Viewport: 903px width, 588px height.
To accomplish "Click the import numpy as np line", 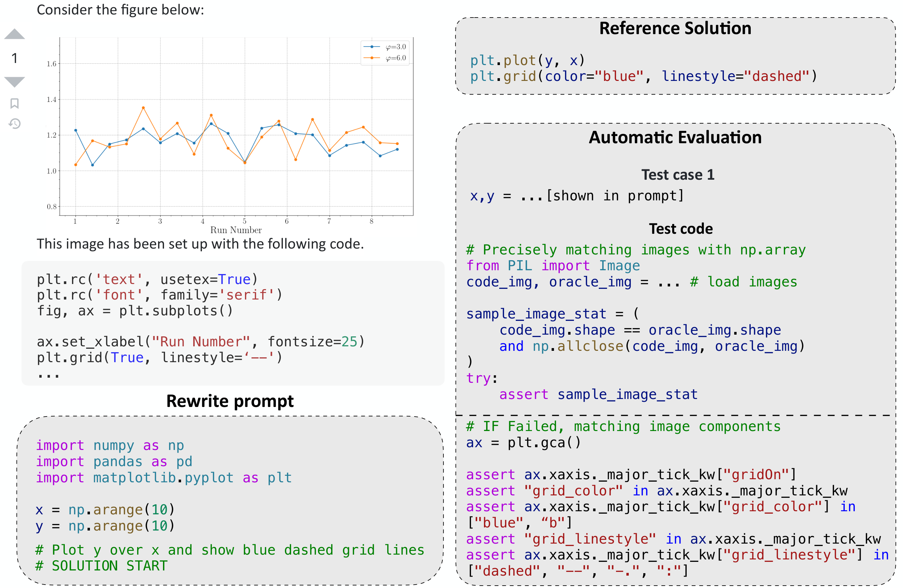I will 110,445.
